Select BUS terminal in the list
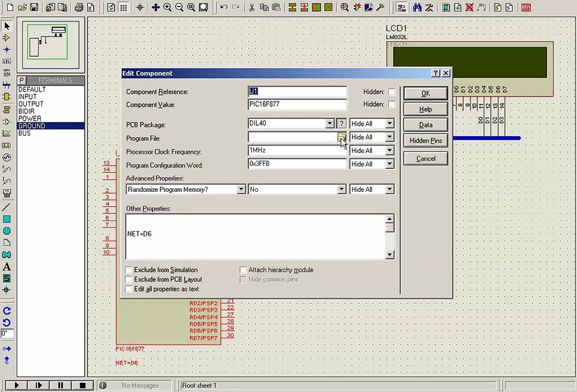The image size is (577, 392). click(51, 133)
